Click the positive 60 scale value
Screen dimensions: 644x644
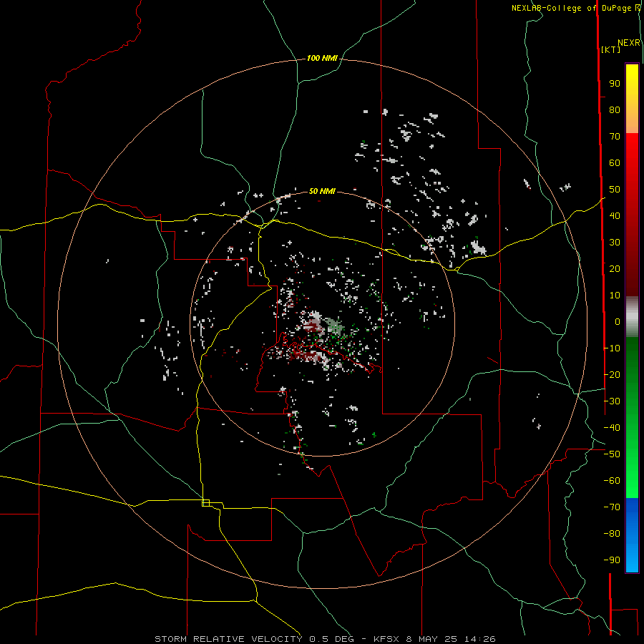pos(615,163)
